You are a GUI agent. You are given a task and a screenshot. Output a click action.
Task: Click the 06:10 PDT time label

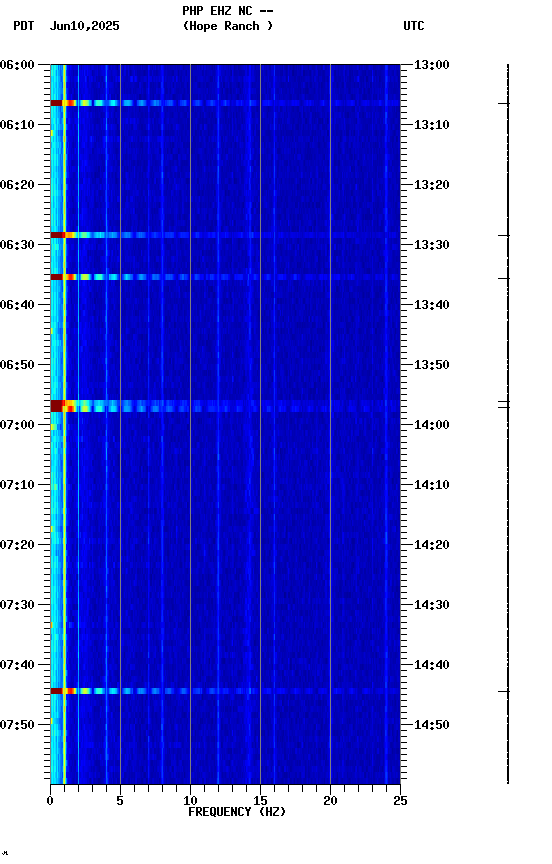(17, 125)
